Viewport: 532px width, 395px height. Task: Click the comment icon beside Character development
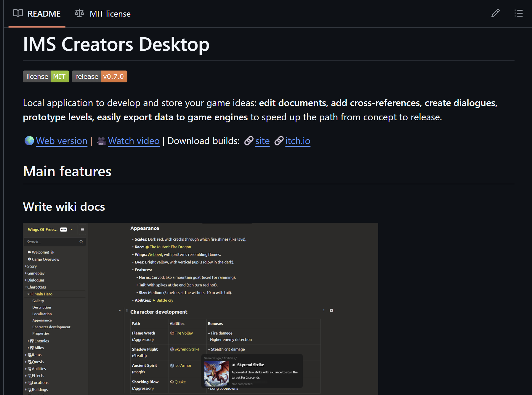point(331,311)
